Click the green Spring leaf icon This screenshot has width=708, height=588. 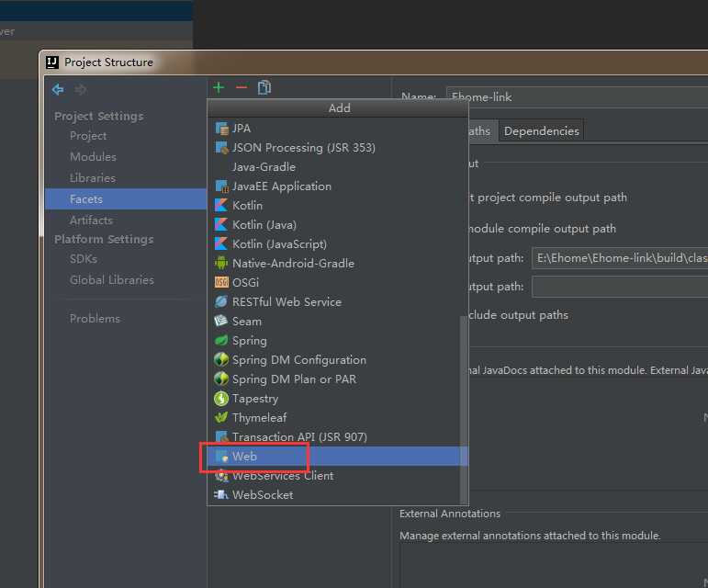[x=221, y=341]
